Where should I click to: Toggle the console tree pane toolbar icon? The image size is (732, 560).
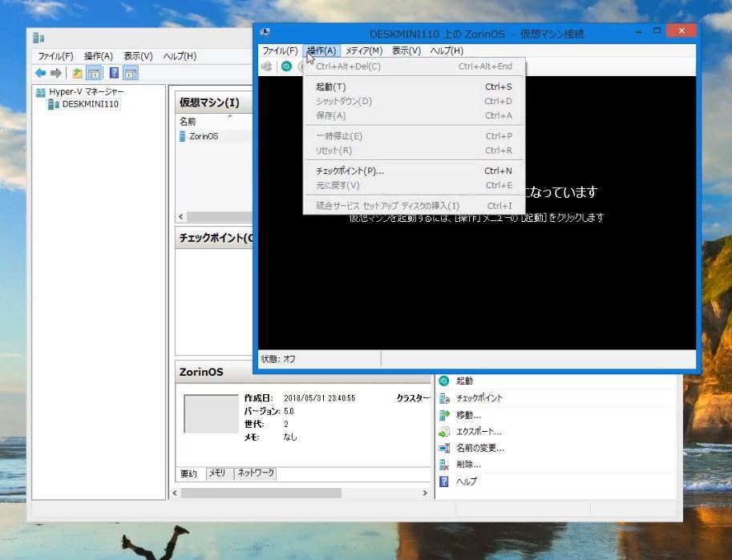click(x=94, y=73)
